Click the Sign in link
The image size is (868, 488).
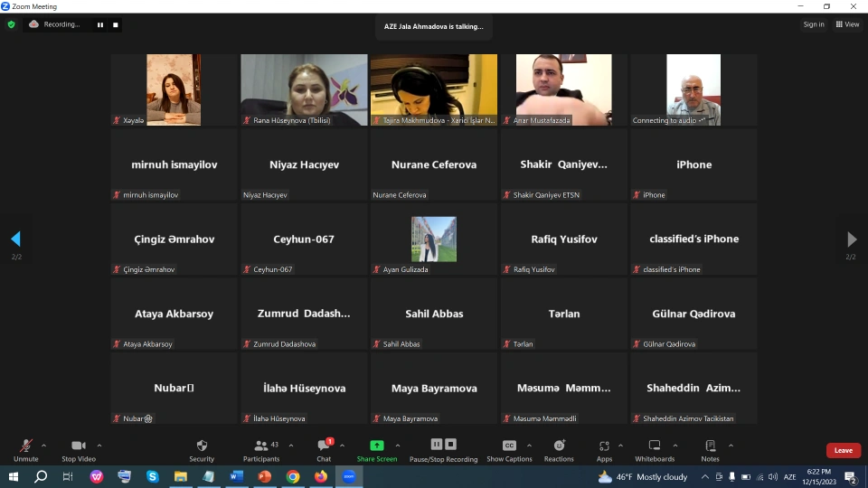[814, 24]
